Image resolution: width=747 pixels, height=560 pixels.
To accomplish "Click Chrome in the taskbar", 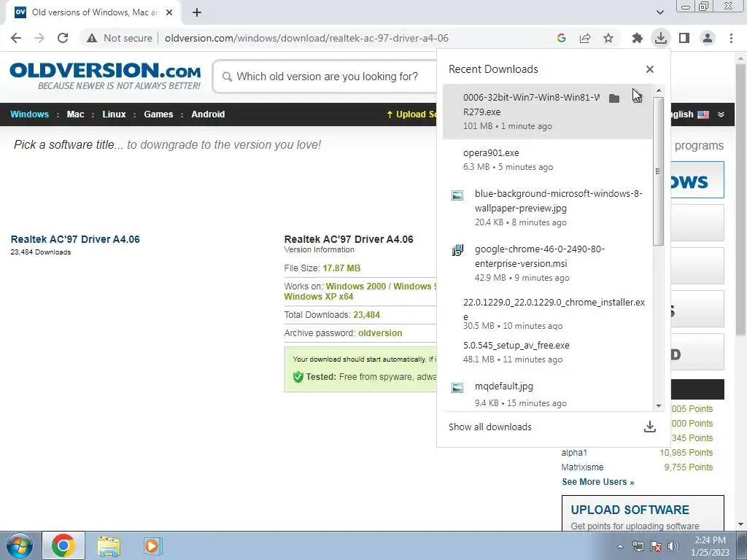I will pyautogui.click(x=63, y=545).
